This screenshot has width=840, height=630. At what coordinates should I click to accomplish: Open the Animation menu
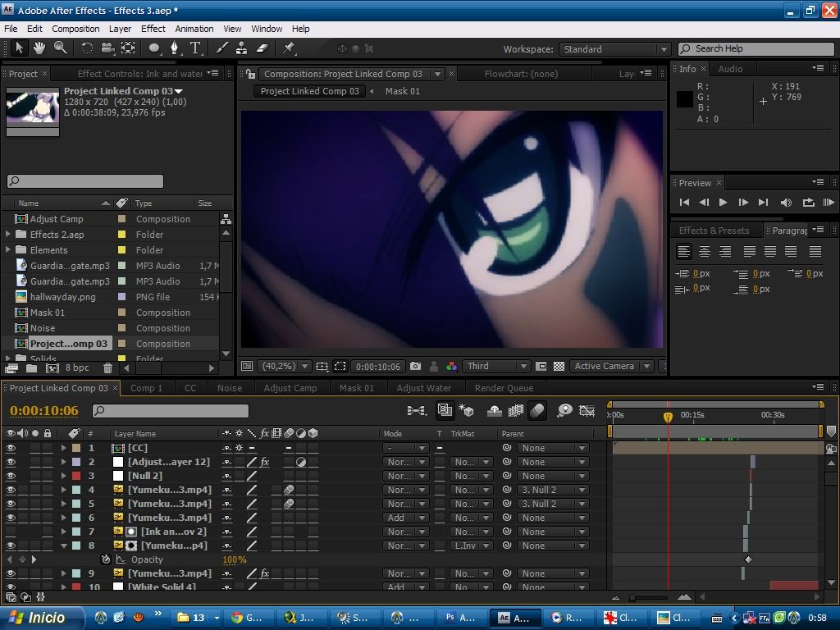point(194,29)
